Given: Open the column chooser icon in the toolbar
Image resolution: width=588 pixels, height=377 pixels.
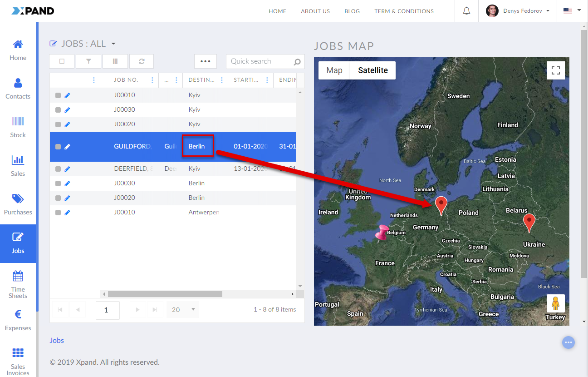Looking at the screenshot, I should click(x=115, y=61).
